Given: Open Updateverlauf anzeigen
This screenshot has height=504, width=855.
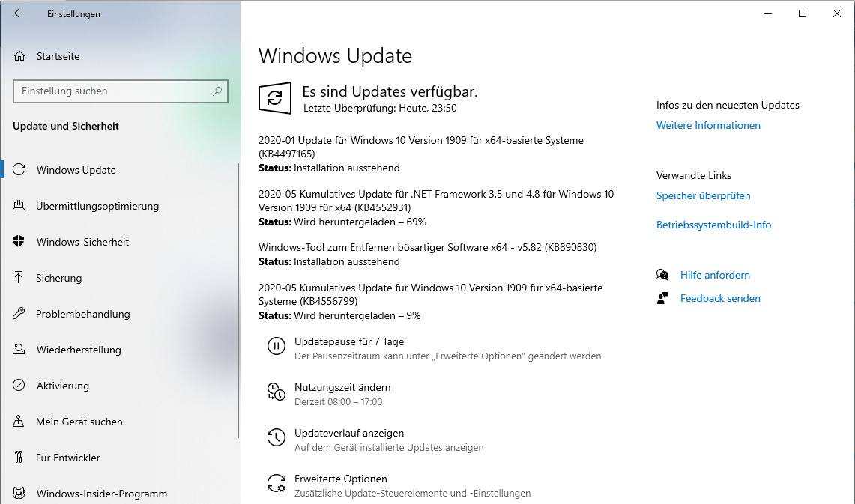Looking at the screenshot, I should click(349, 433).
